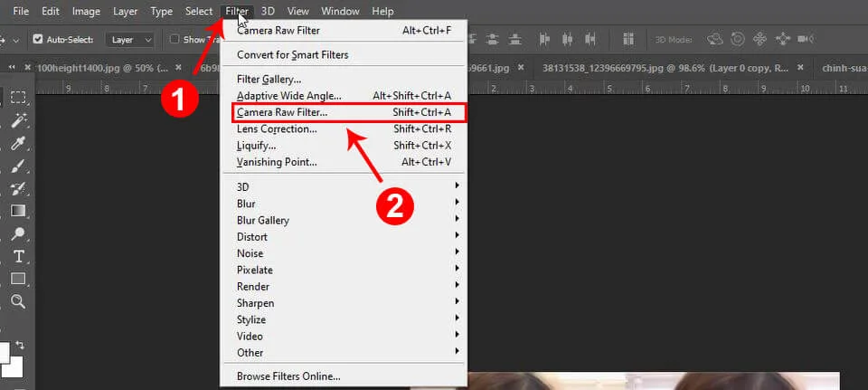
Task: Switch to the 38131538_12396669795.jpg tab
Action: [665, 68]
